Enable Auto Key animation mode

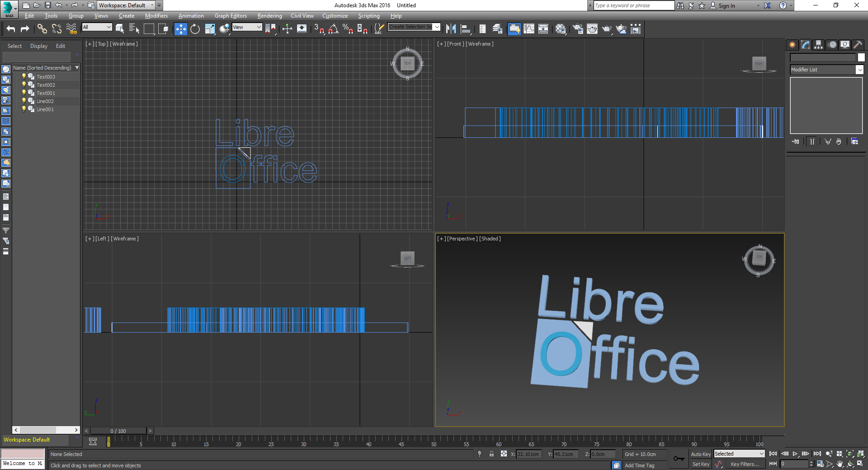click(700, 454)
